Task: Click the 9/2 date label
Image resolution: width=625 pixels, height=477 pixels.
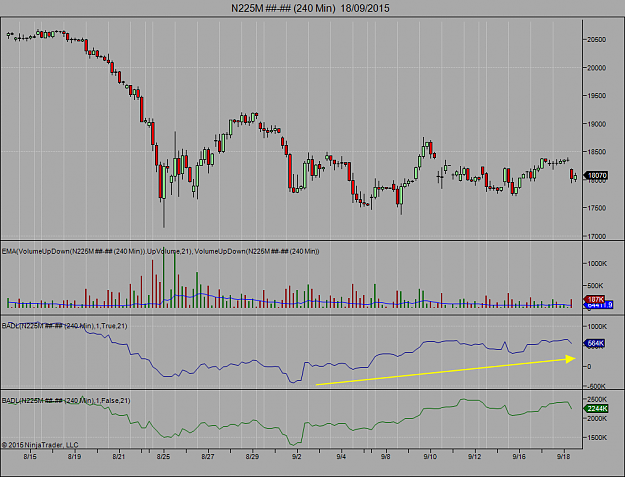Action: point(297,456)
